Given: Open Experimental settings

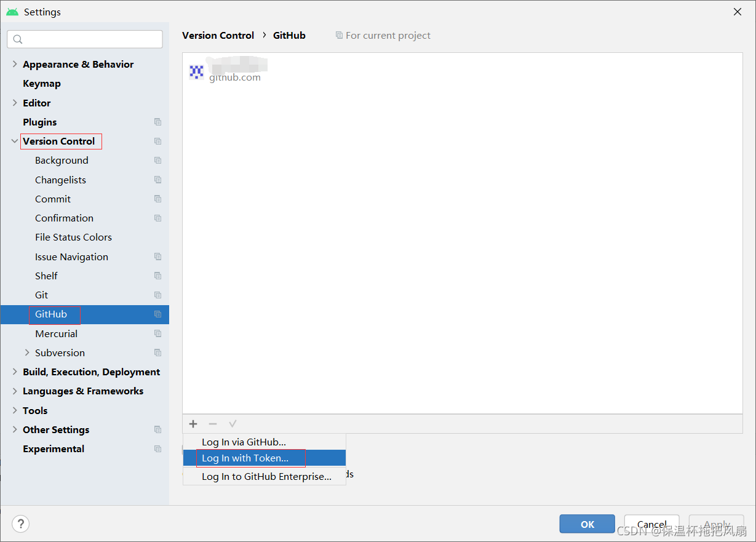Looking at the screenshot, I should tap(54, 448).
